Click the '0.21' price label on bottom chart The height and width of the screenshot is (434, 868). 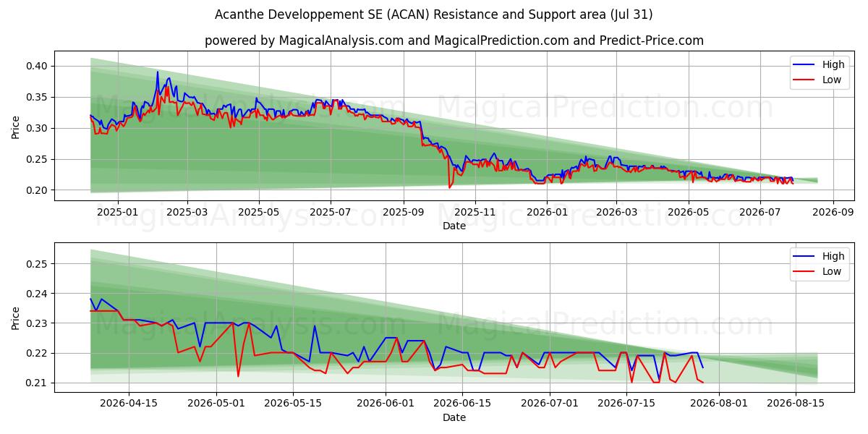36,383
